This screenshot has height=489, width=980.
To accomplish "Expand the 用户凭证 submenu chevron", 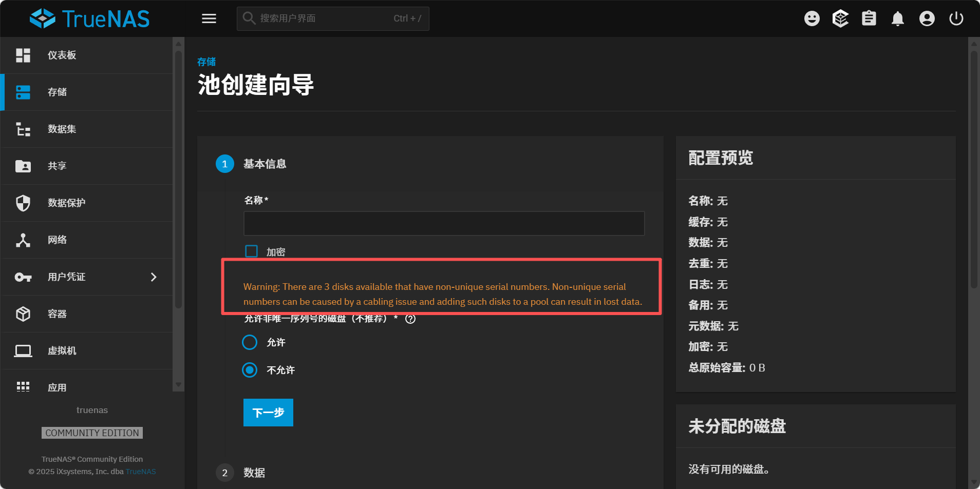I will (154, 277).
